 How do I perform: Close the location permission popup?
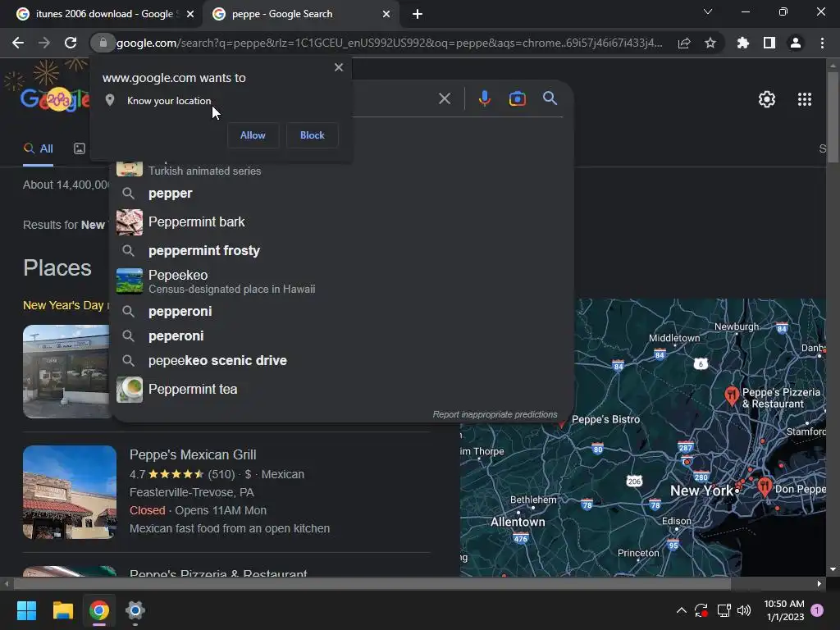coord(339,67)
